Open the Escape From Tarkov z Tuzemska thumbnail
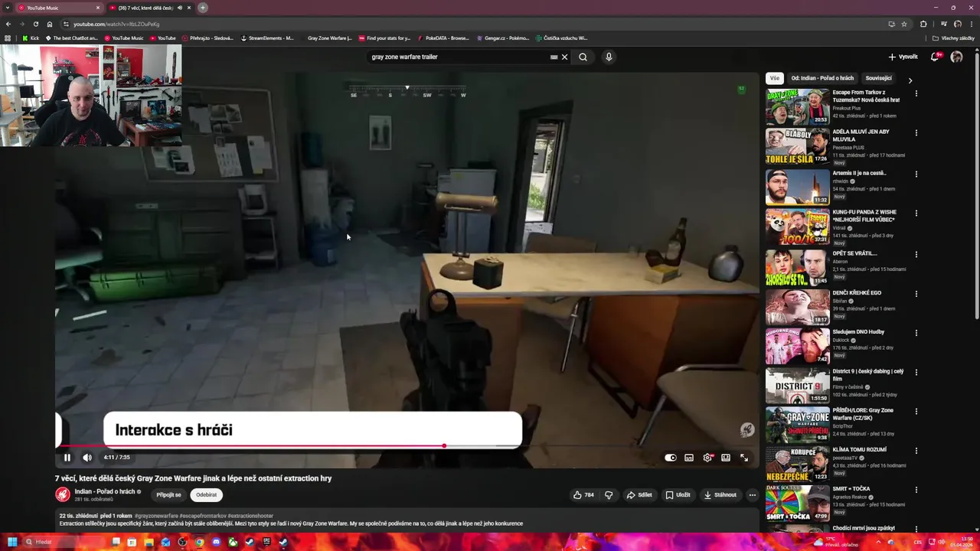This screenshot has width=980, height=551. 797,106
